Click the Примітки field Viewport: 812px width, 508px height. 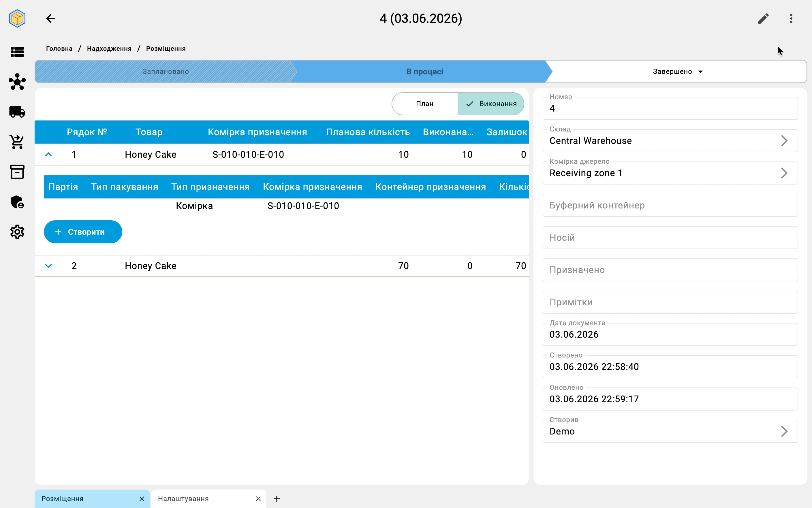[670, 302]
